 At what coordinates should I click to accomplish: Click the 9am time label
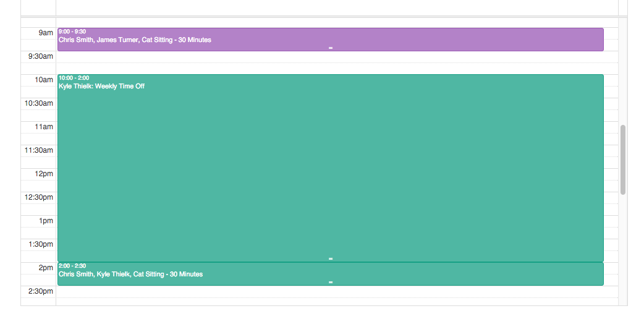(x=46, y=33)
